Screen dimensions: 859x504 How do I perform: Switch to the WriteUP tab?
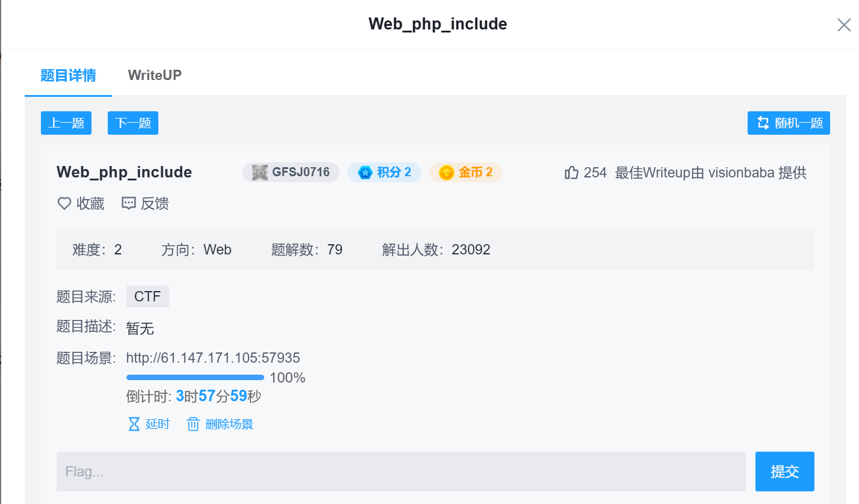(x=155, y=75)
